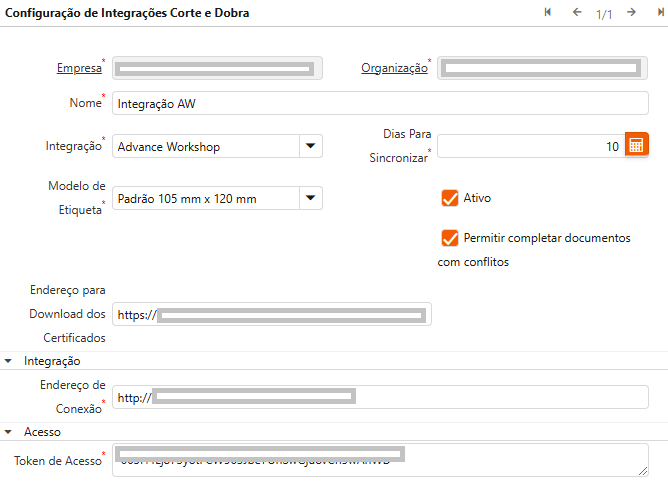Select the Advance Workshop combo box text

coord(205,146)
